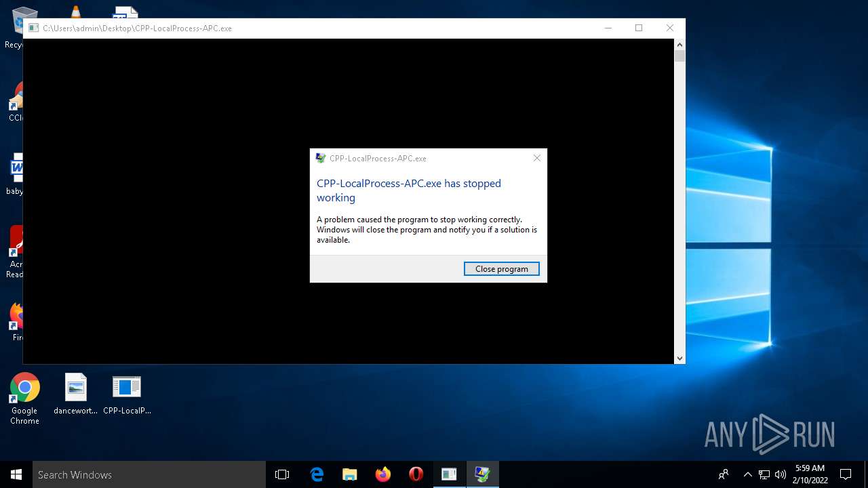Click the error dialog title icon
Image resolution: width=868 pixels, height=488 pixels.
[x=321, y=158]
